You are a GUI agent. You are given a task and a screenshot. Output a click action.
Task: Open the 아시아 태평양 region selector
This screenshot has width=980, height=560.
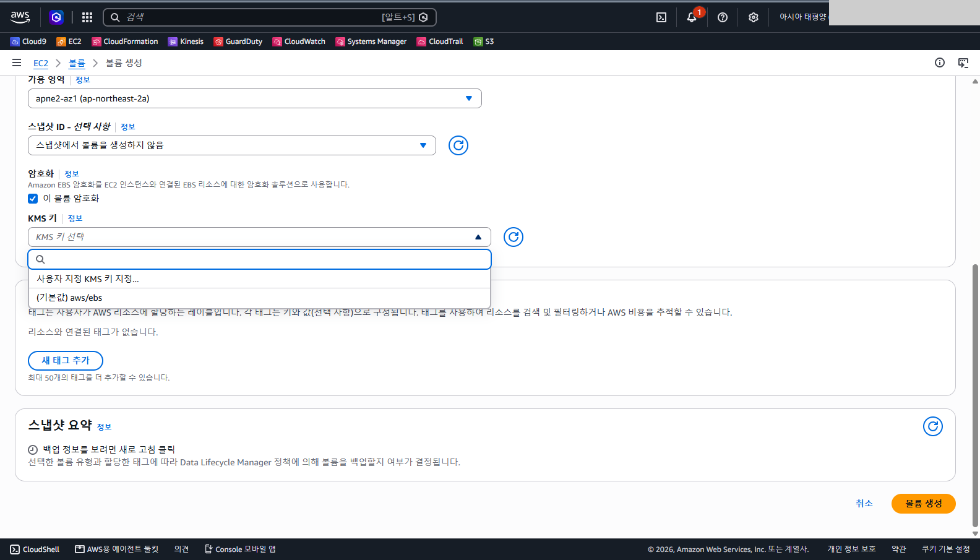click(802, 17)
